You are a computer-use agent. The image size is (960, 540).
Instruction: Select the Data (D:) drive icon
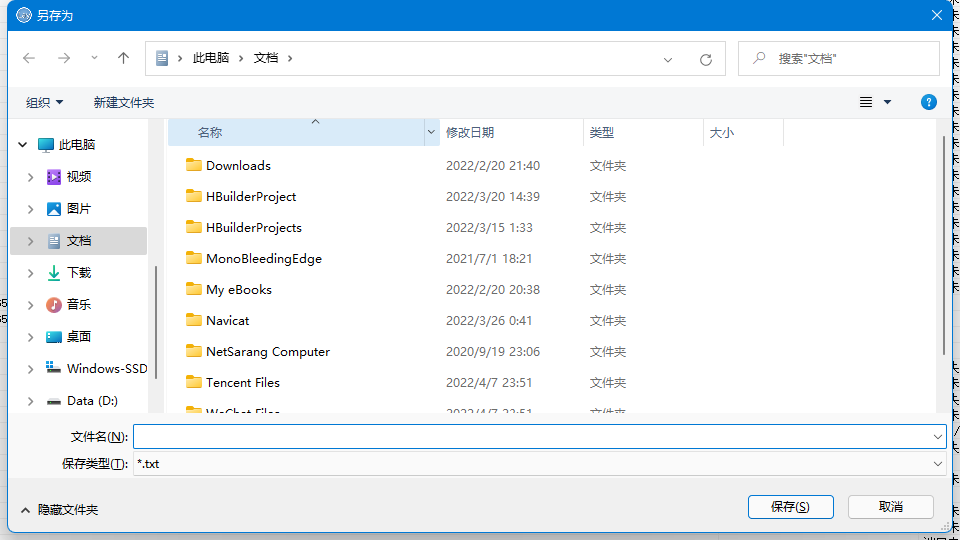point(54,402)
